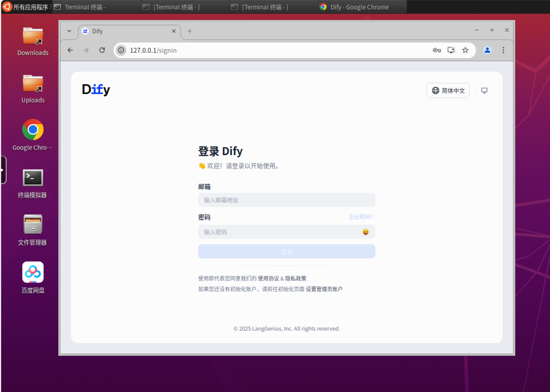The width and height of the screenshot is (550, 392).
Task: Open the Chrome profile avatar menu
Action: [487, 50]
